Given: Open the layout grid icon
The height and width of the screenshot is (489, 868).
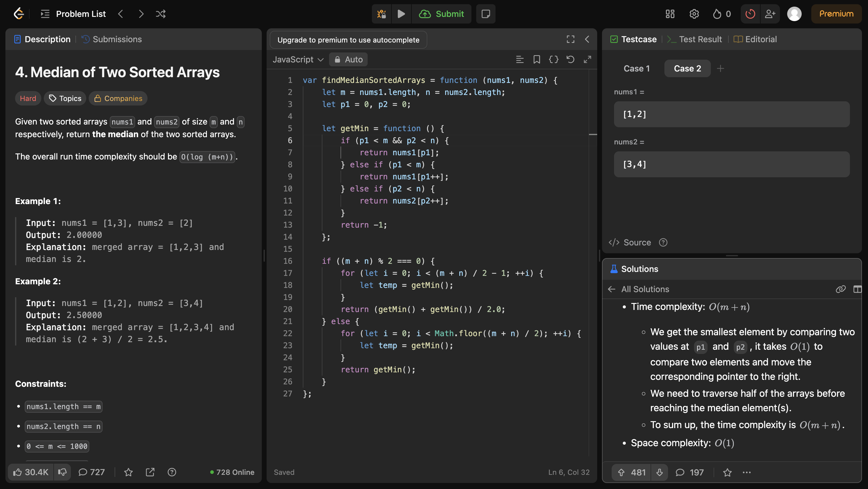Looking at the screenshot, I should point(670,14).
